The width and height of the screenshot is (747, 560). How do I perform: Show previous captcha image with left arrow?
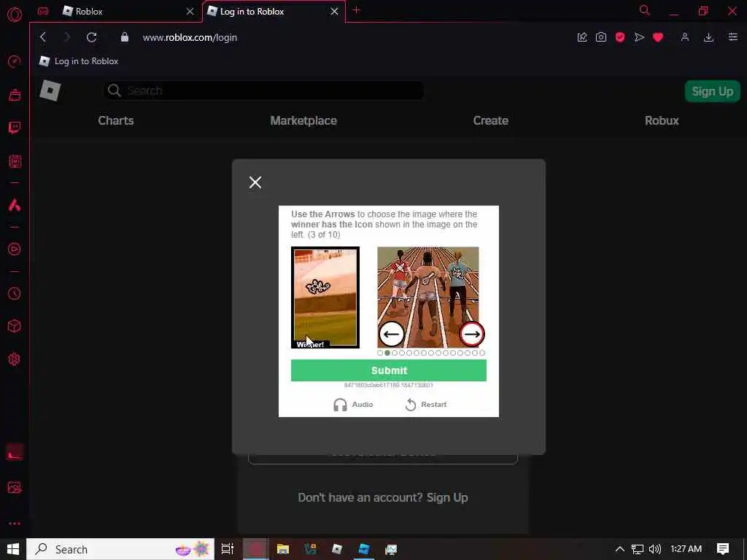[x=392, y=334]
